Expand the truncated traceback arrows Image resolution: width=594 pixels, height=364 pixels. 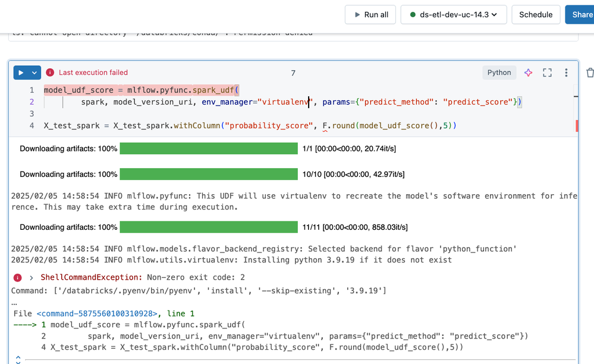coord(18,359)
